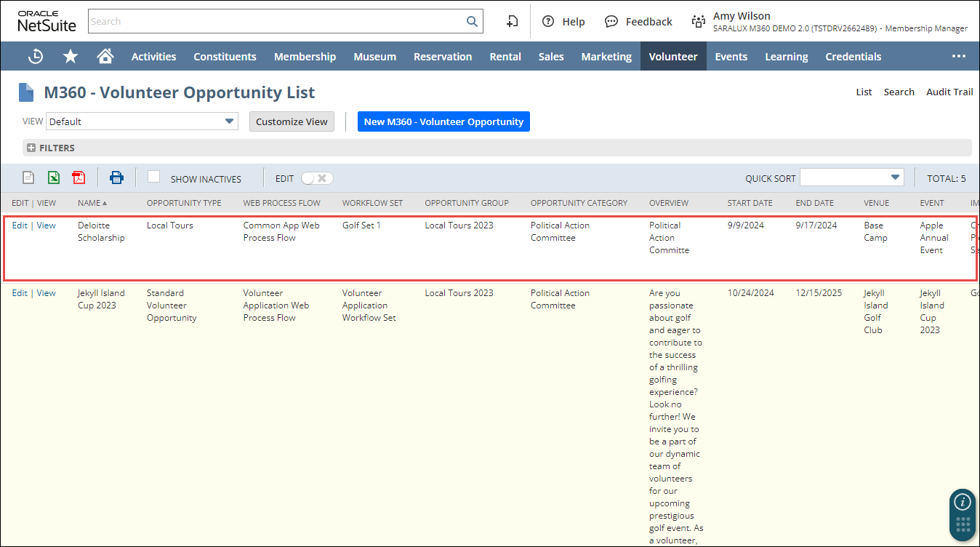The image size is (980, 547).
Task: Export list as PDF icon
Action: tap(79, 177)
